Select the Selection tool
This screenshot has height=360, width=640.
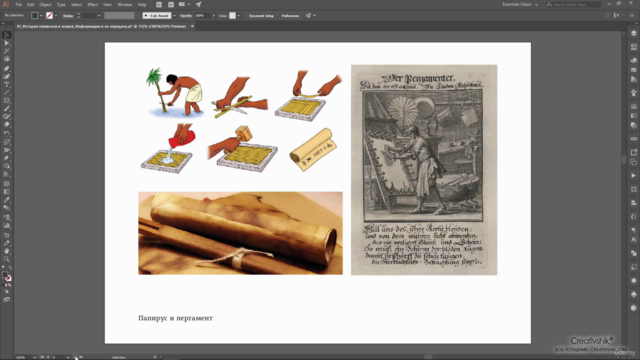coord(7,35)
